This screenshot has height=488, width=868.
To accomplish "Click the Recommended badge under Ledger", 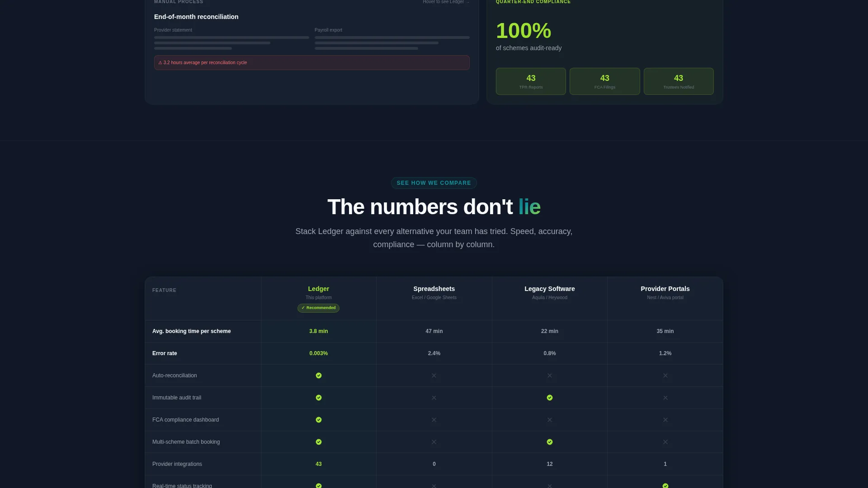I will pos(318,308).
